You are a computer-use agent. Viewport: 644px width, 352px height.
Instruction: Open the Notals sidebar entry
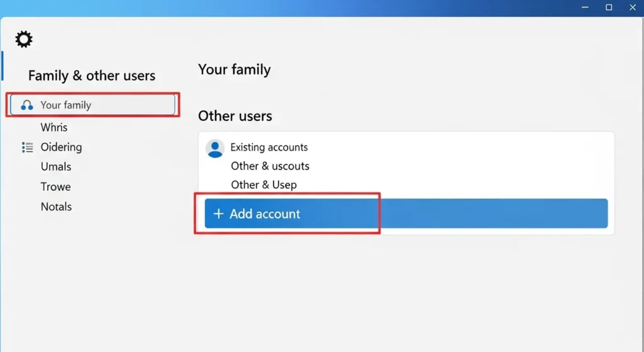[x=56, y=207]
